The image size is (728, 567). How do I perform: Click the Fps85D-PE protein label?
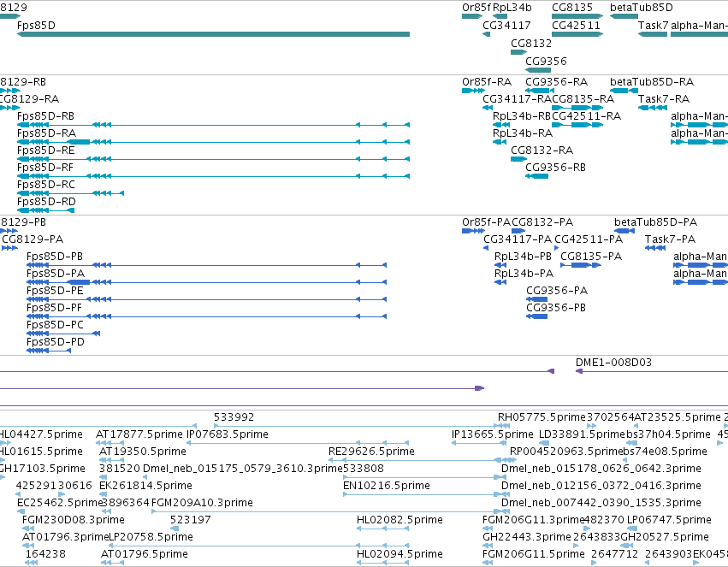(x=55, y=291)
